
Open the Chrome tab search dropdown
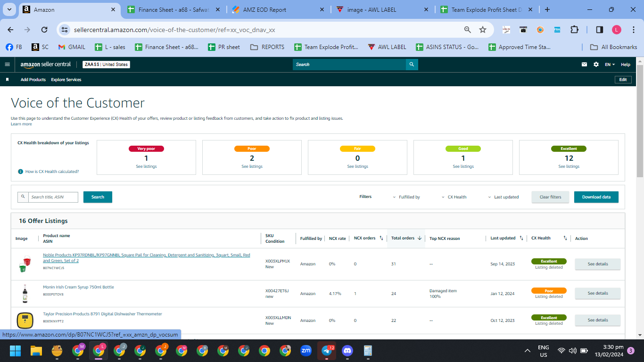click(9, 9)
